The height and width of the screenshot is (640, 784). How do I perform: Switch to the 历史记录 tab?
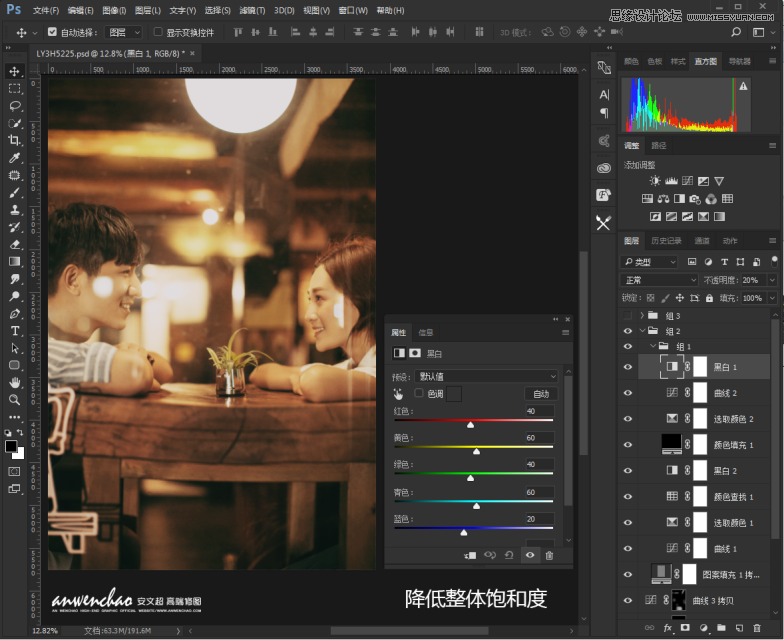coord(666,240)
